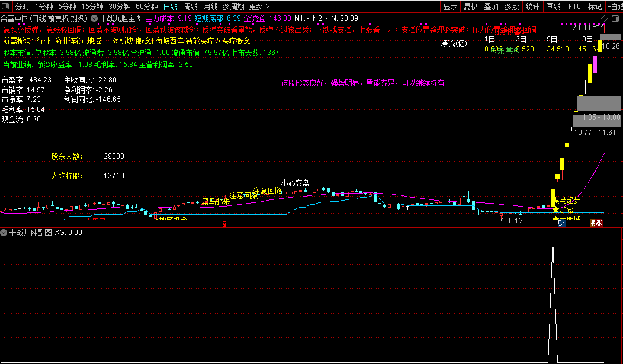Viewport: 623px width, 364px height.
Task: Switch to 60分钟 period tab
Action: coord(147,7)
